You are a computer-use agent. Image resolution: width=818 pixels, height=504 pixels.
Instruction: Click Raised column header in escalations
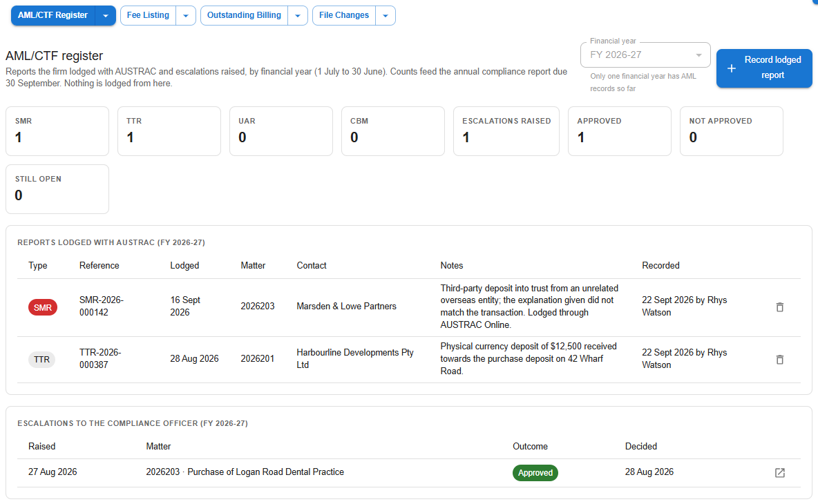[x=41, y=446]
